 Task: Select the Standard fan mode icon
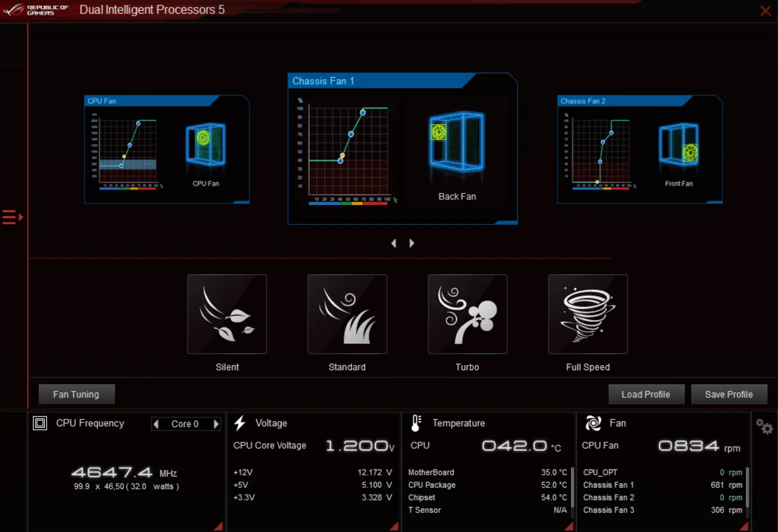click(347, 314)
